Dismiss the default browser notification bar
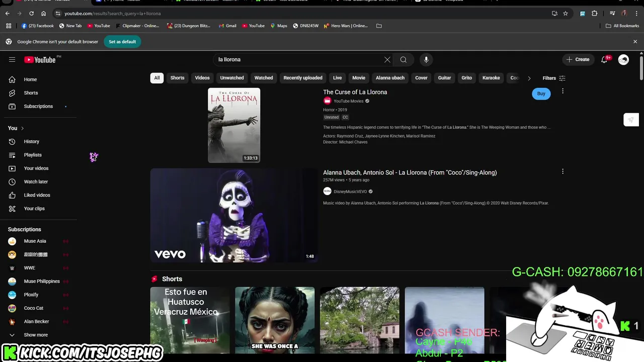 point(635,42)
